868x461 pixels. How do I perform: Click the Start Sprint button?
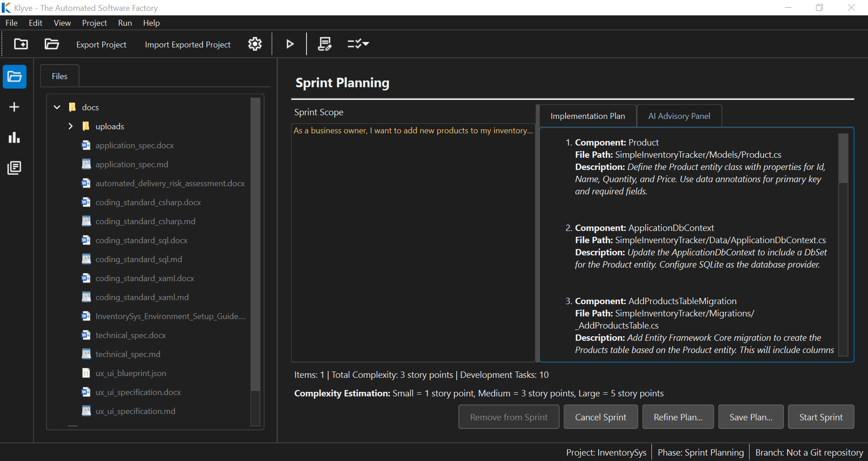pyautogui.click(x=821, y=417)
